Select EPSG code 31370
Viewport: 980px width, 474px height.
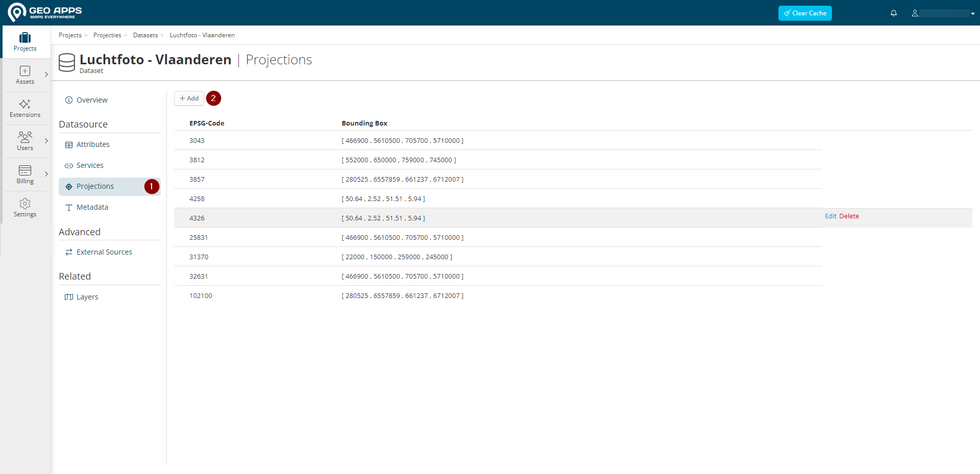click(x=199, y=257)
